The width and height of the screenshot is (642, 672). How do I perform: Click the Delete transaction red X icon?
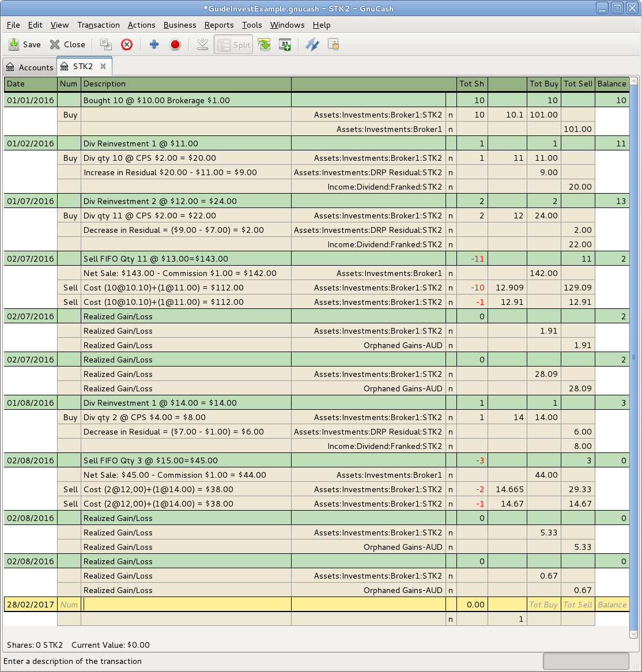click(x=127, y=44)
